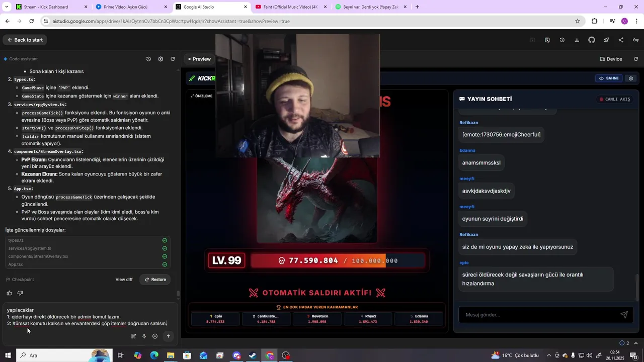Screen dimensions: 644x362
Task: Open Code assistant settings gear
Action: tap(160, 59)
